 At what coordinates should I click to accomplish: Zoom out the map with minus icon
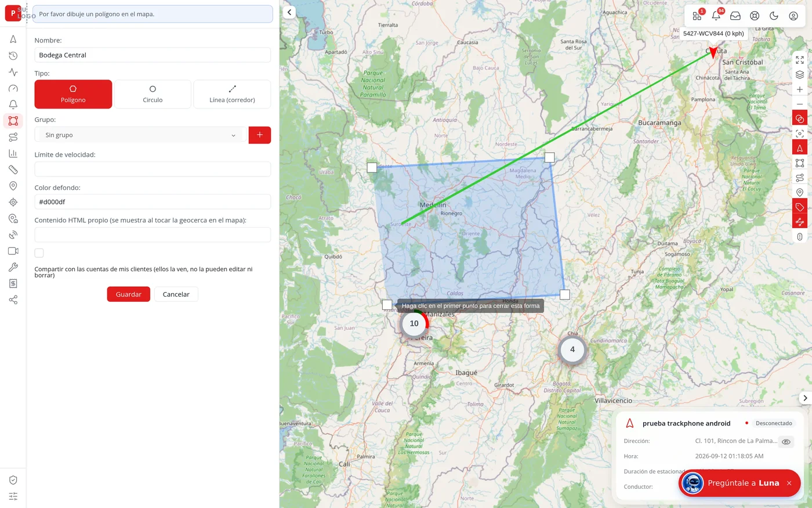tap(800, 104)
